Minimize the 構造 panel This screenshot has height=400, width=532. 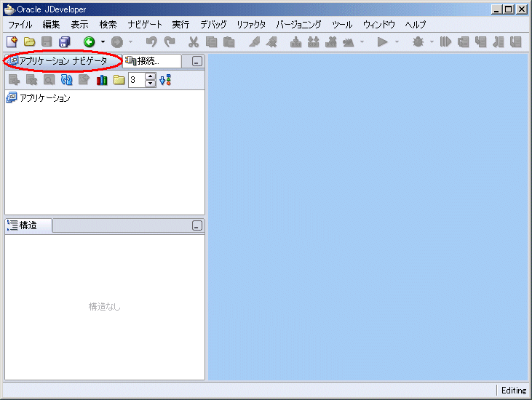[197, 225]
